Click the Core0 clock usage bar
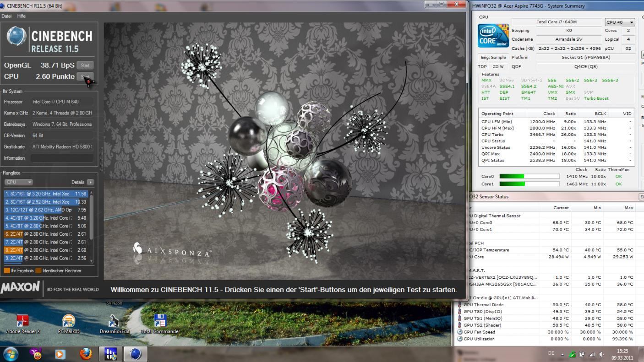Image resolution: width=644 pixels, height=362 pixels. point(529,176)
